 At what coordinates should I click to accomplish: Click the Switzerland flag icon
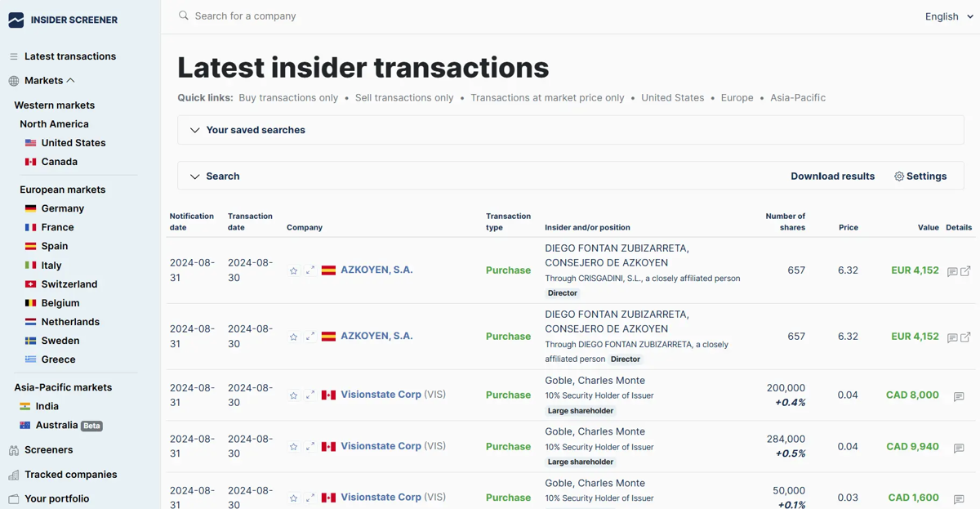point(30,284)
